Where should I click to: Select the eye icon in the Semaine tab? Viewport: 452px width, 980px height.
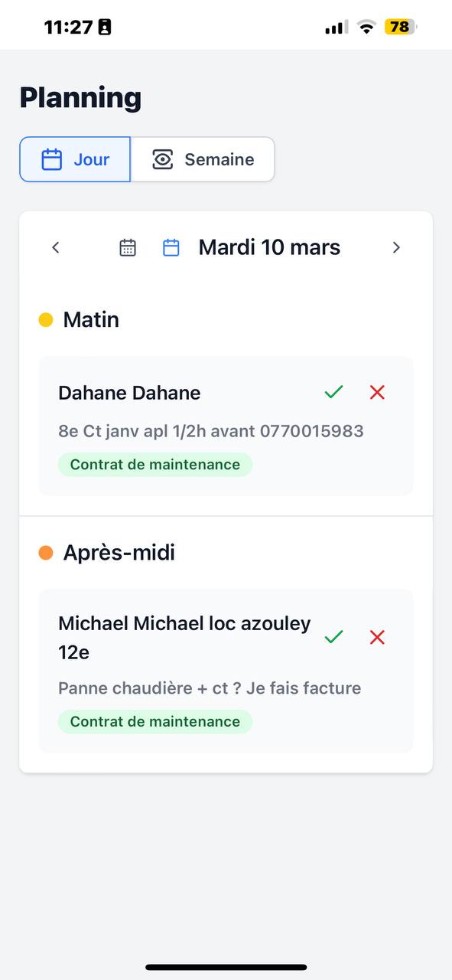(161, 158)
